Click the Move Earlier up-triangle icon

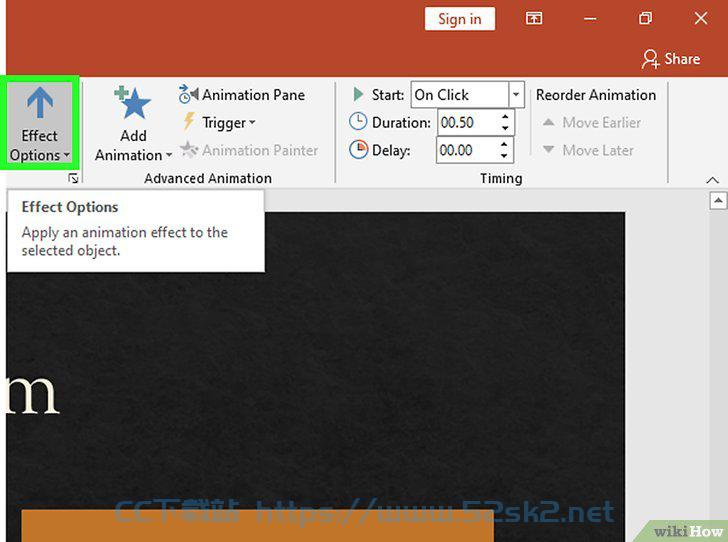548,122
